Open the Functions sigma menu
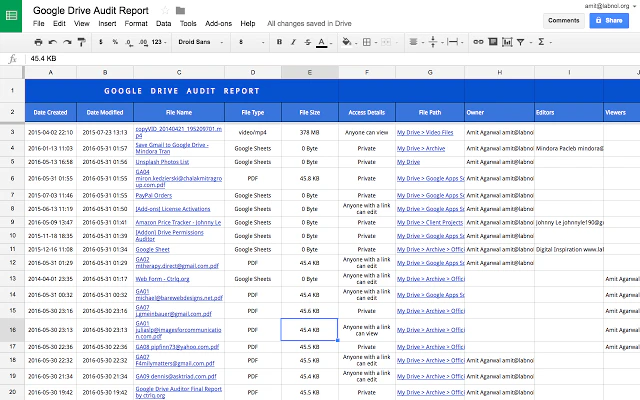This screenshot has width=640, height=400. click(x=541, y=42)
